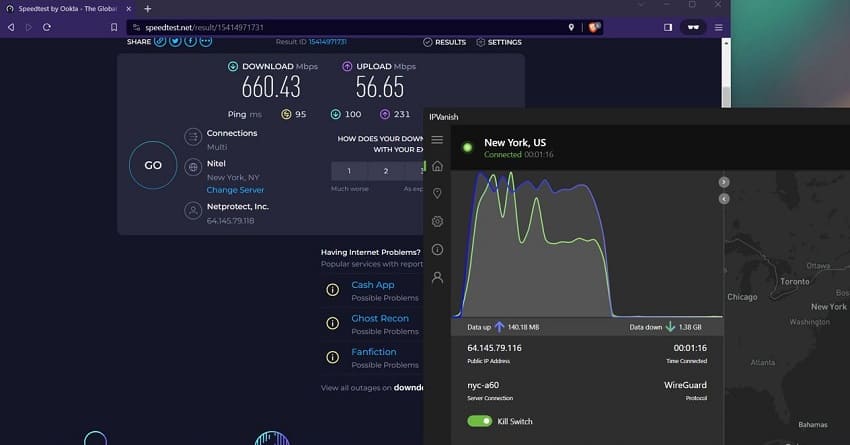This screenshot has height=445, width=850.
Task: Bookmark this page icon
Action: [114, 27]
